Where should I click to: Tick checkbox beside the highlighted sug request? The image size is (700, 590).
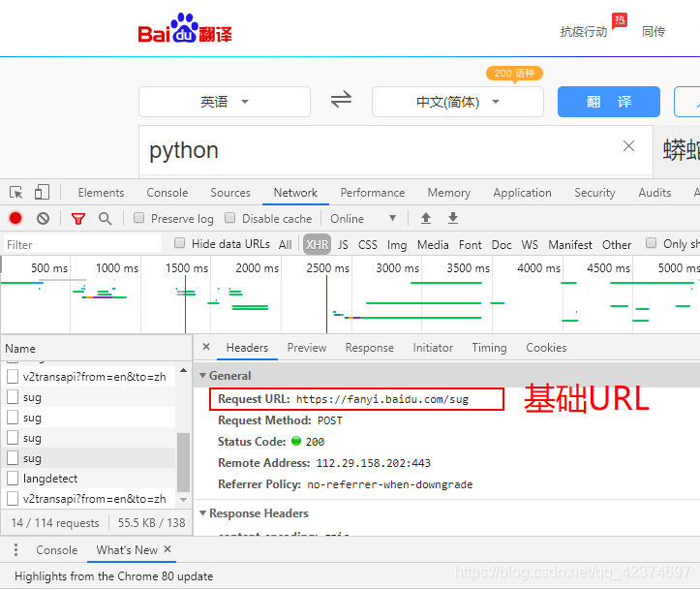click(13, 458)
